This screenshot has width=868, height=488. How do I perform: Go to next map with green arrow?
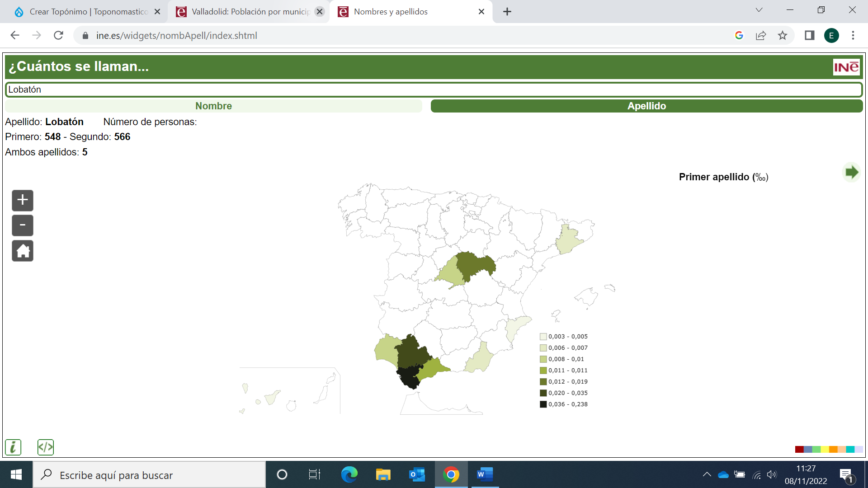tap(852, 172)
